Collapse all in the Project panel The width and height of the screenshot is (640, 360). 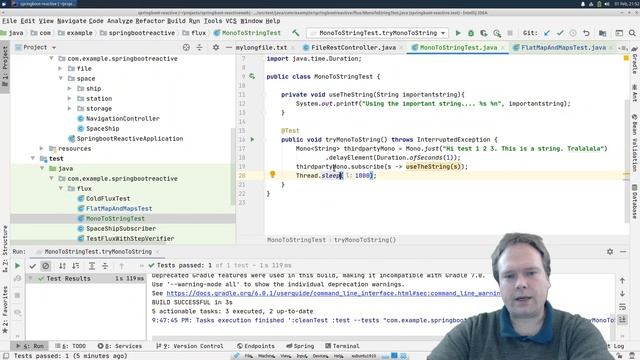pos(199,47)
